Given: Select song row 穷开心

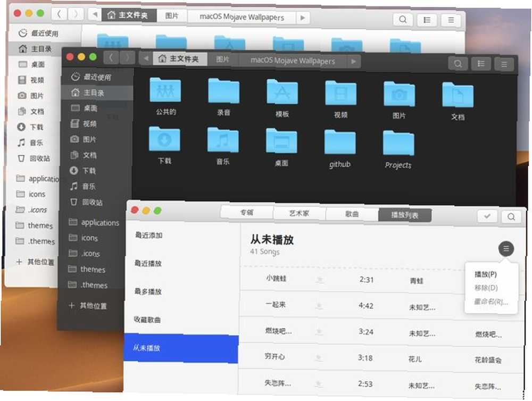Looking at the screenshot, I should pos(381,358).
